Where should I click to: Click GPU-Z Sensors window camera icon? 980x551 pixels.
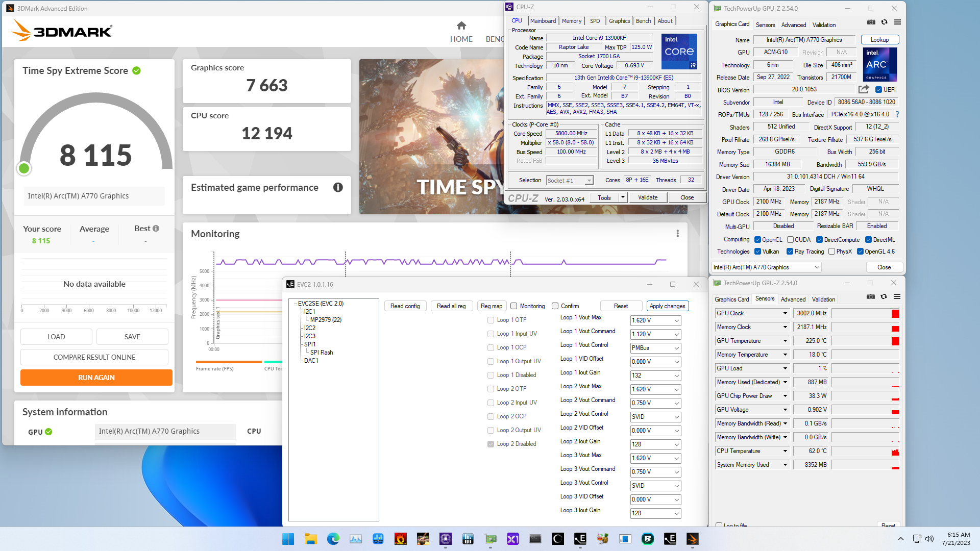871,297
